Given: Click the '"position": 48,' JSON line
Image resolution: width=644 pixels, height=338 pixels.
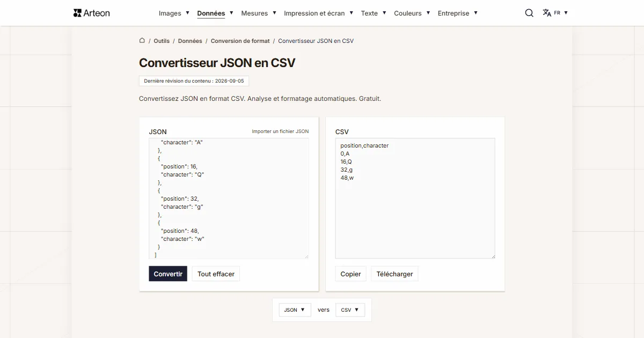Looking at the screenshot, I should pos(180,231).
